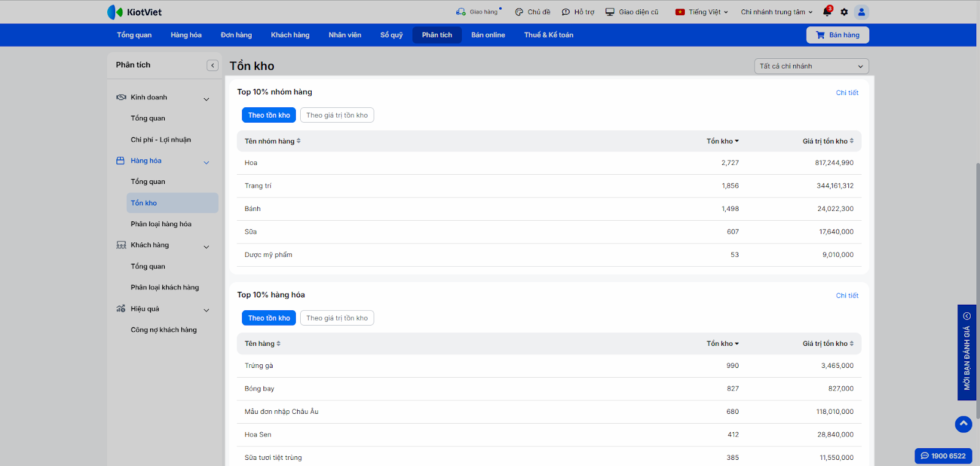This screenshot has height=466, width=980.
Task: Open the Bán online menu
Action: (x=488, y=35)
